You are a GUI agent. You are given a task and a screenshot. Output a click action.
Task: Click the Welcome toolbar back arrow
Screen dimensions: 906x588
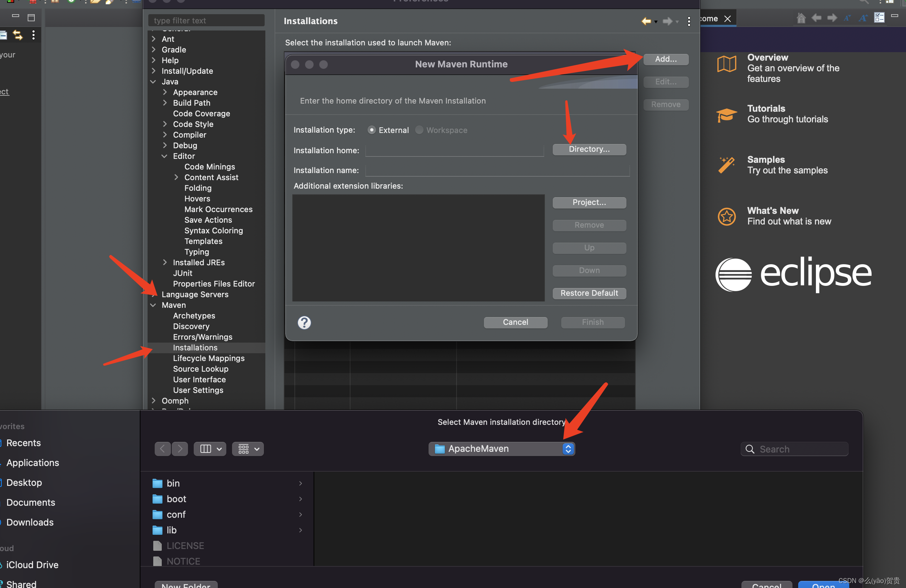click(816, 18)
